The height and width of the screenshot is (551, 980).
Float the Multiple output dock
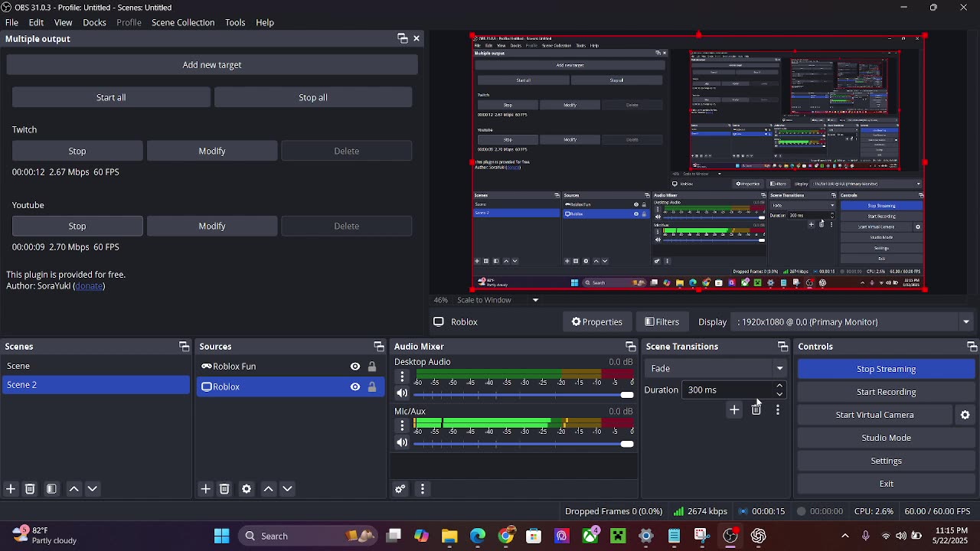[x=403, y=38]
